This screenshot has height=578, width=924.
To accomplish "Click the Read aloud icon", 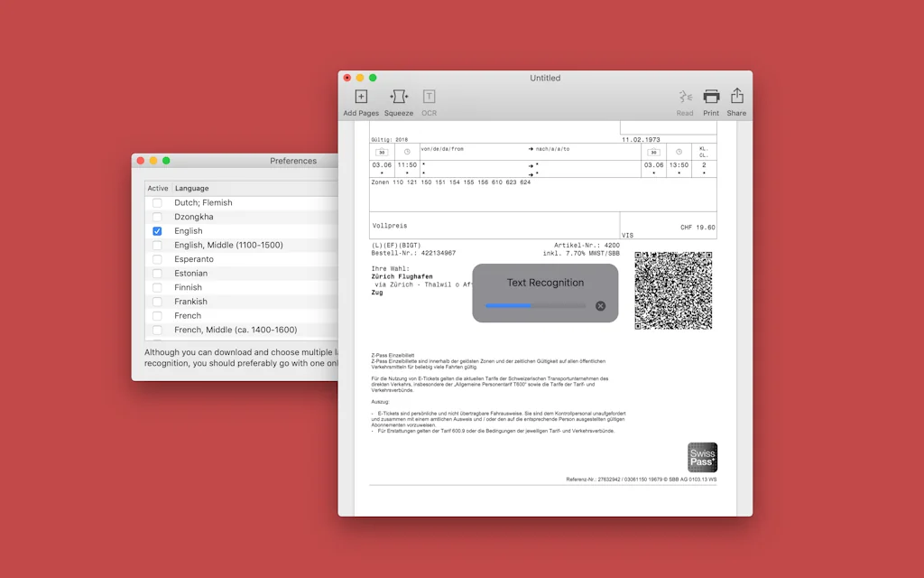I will pyautogui.click(x=685, y=98).
